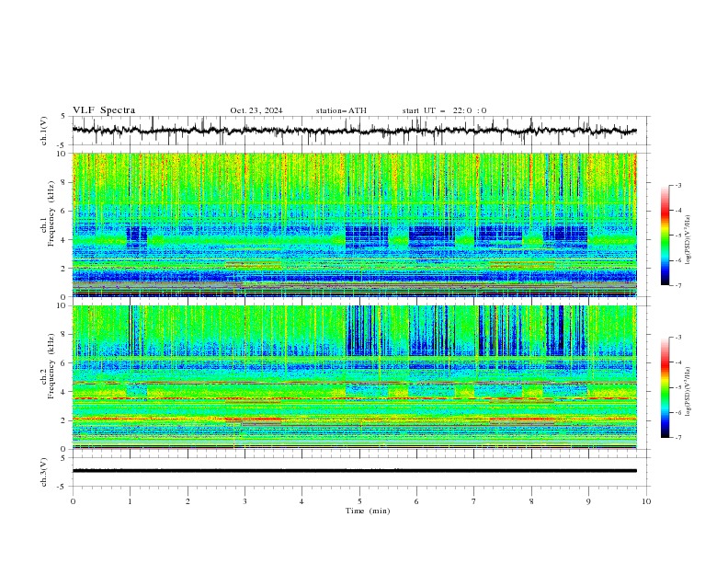728x563 pixels.
Task: Click the ch.1 voltage waveform trace
Action: (354, 131)
